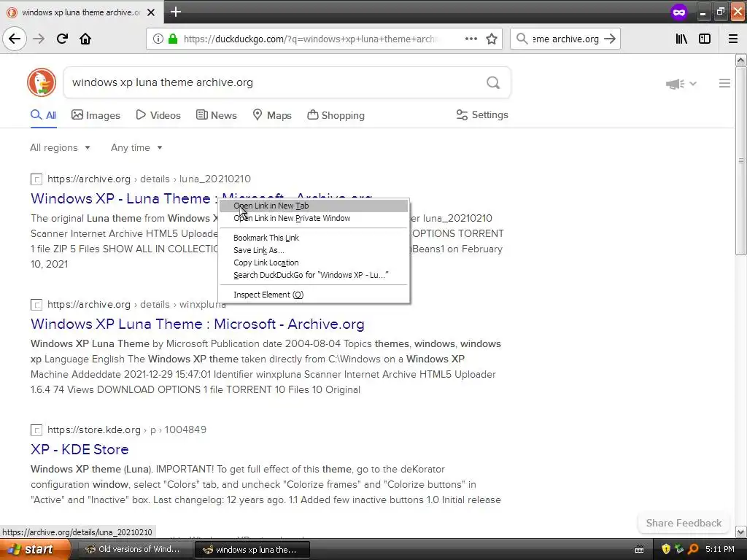The height and width of the screenshot is (560, 747).
Task: Click favicon of luna_20210210 result
Action: [x=36, y=179]
